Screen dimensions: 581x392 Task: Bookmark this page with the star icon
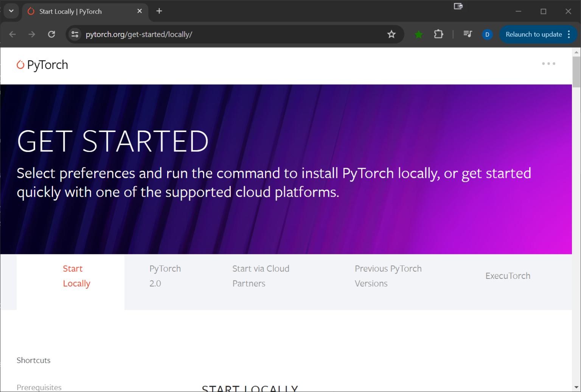391,34
